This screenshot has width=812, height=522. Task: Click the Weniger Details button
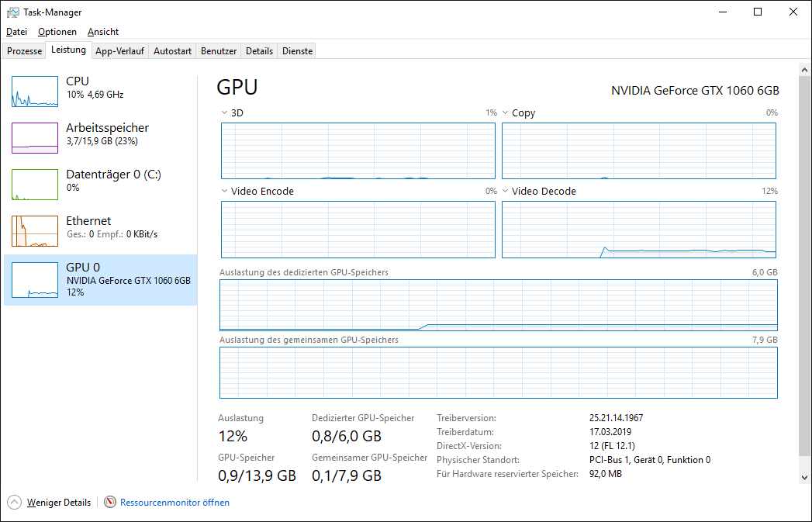(x=58, y=503)
